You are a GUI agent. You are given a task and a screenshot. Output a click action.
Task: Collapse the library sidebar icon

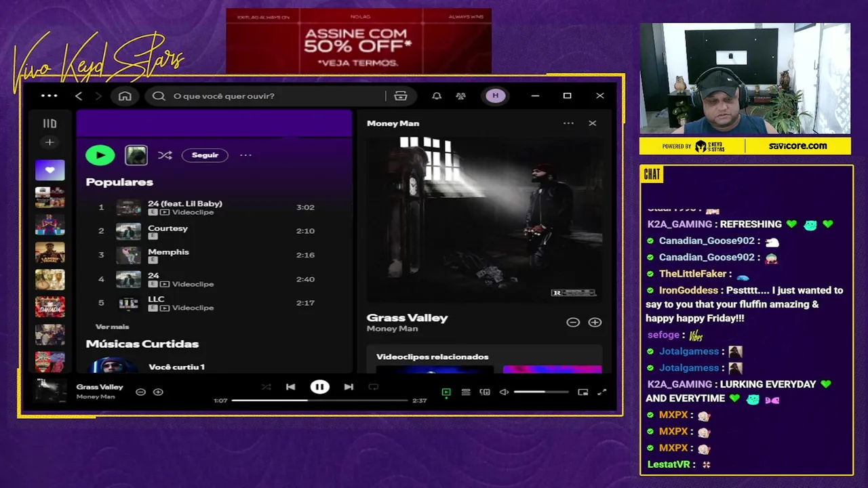click(50, 123)
